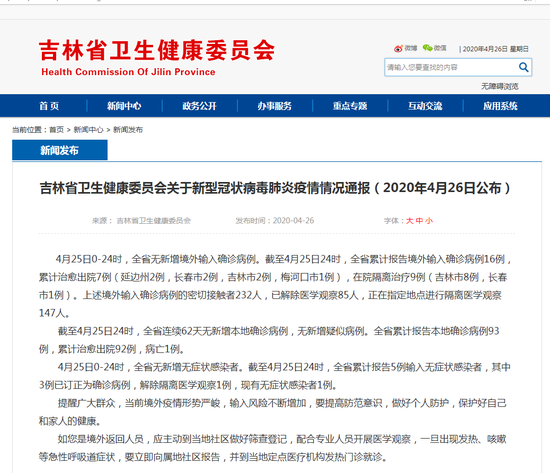Go to 首页 in navigation bar
This screenshot has width=550, height=473.
[49, 106]
